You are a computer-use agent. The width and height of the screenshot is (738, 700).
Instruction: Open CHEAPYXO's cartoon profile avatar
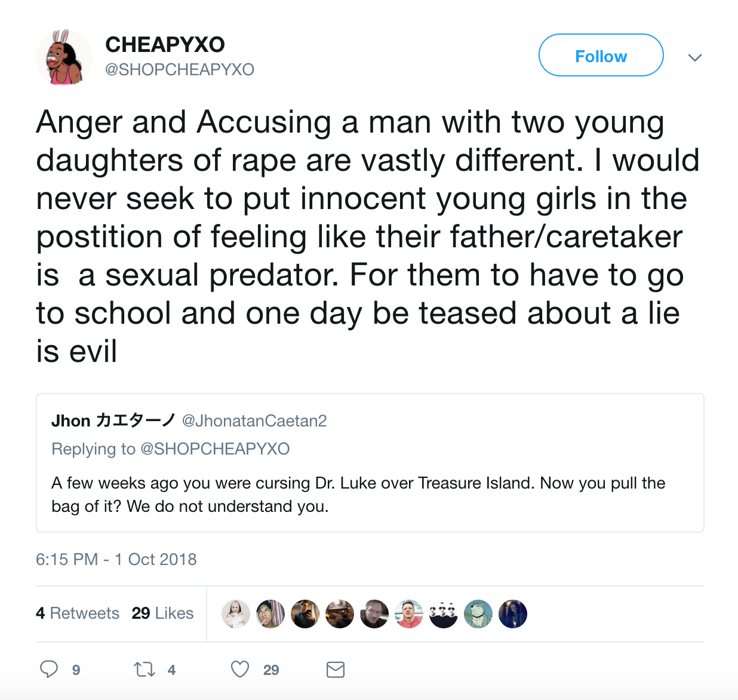[64, 57]
